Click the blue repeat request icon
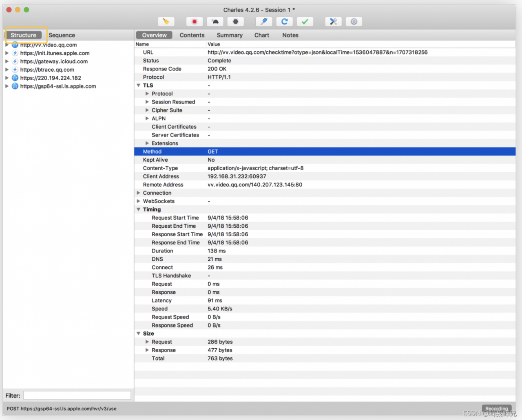Image resolution: width=522 pixels, height=420 pixels. 284,22
